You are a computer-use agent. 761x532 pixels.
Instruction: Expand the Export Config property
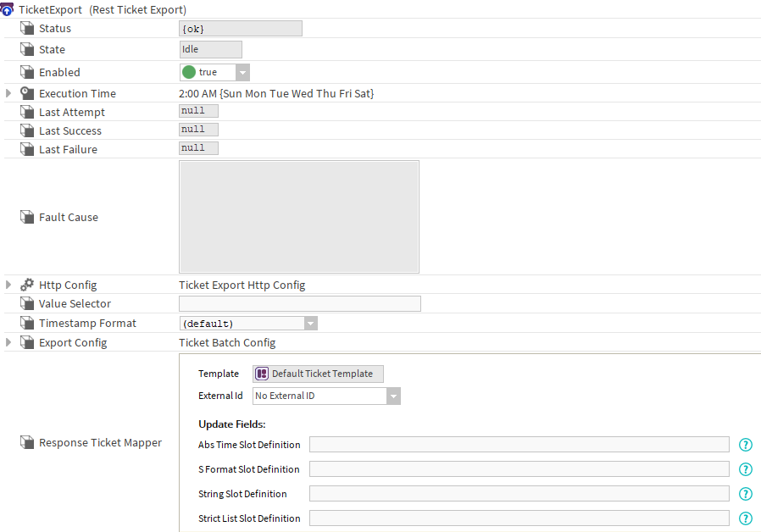[8, 342]
